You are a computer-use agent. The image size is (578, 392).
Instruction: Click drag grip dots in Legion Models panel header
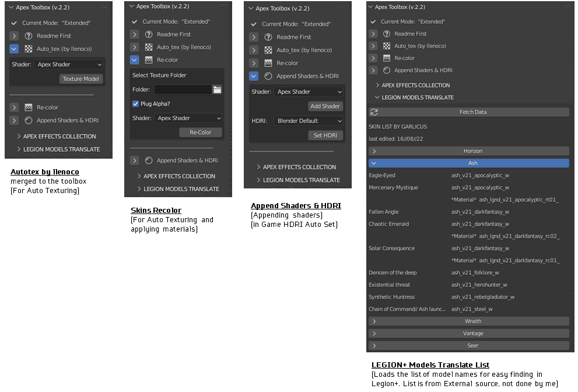pyautogui.click(x=568, y=6)
